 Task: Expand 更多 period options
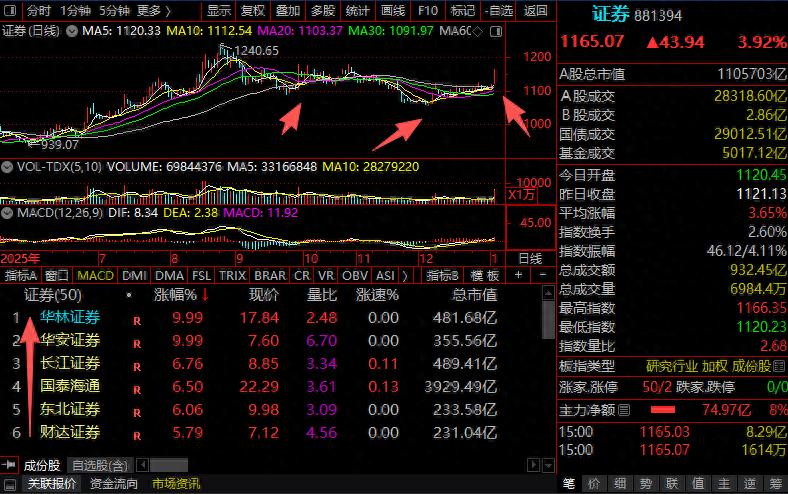(x=154, y=11)
